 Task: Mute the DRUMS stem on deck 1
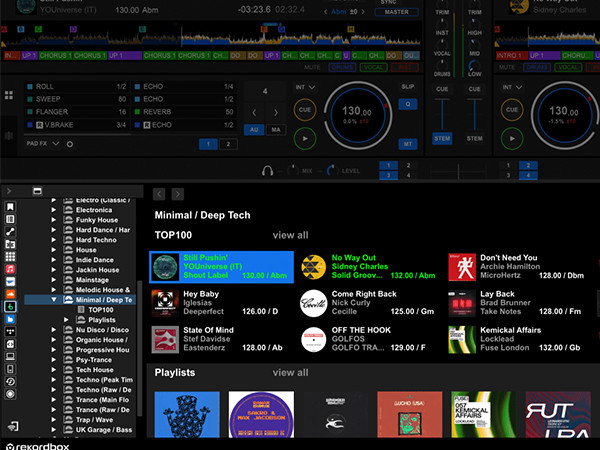click(342, 67)
